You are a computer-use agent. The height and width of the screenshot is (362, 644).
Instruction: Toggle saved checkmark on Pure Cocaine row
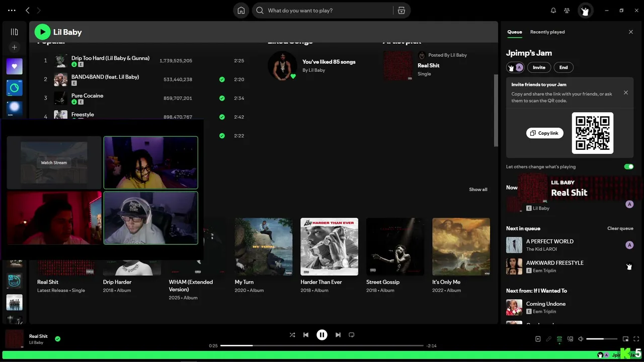point(222,98)
